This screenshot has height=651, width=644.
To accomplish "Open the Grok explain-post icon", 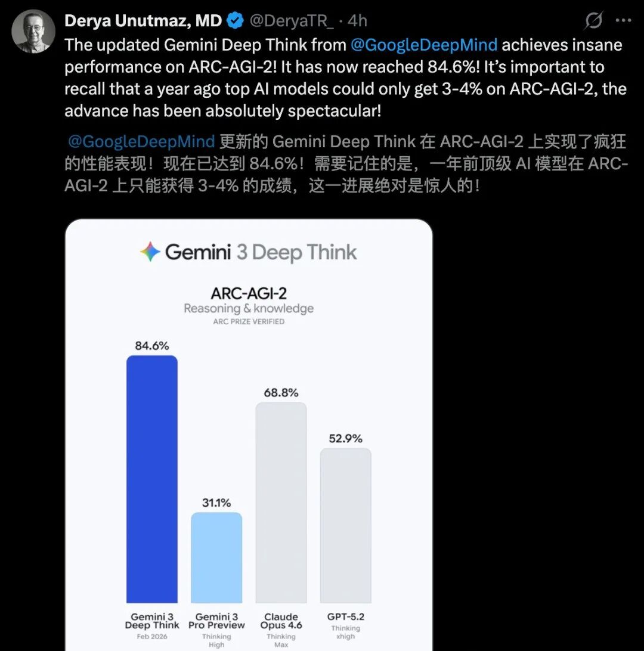I will pyautogui.click(x=593, y=20).
